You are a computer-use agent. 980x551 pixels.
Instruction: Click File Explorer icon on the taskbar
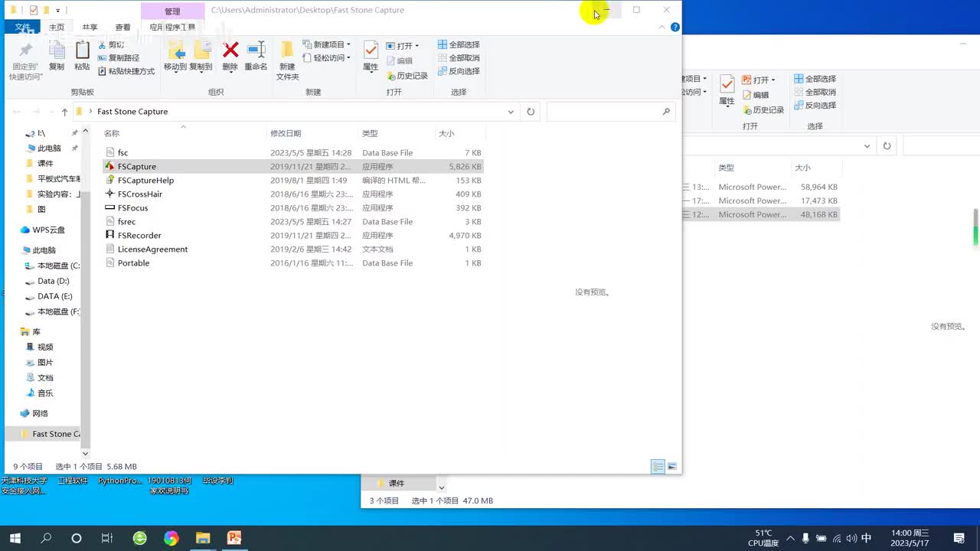click(x=203, y=538)
